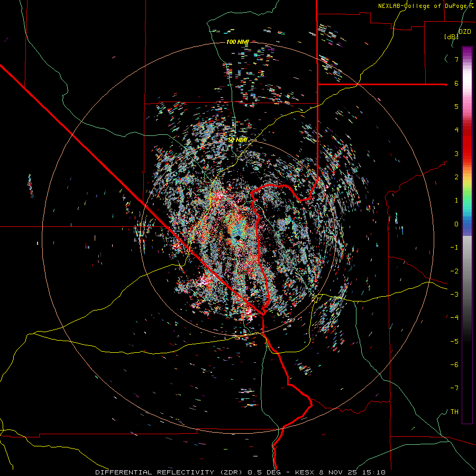Click the TH threshold label on scale

coord(454,411)
